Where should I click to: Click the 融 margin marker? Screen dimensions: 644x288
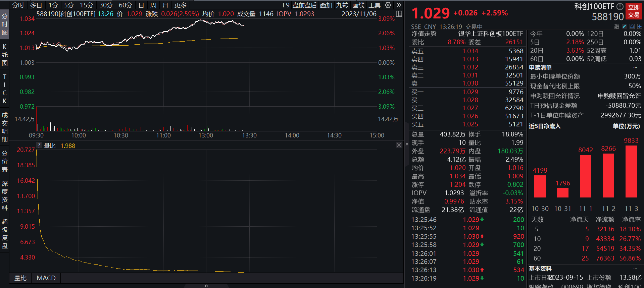pos(616,26)
